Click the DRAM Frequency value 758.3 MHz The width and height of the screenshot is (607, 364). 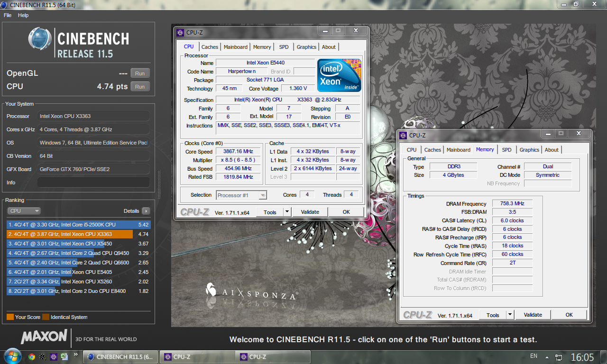512,203
